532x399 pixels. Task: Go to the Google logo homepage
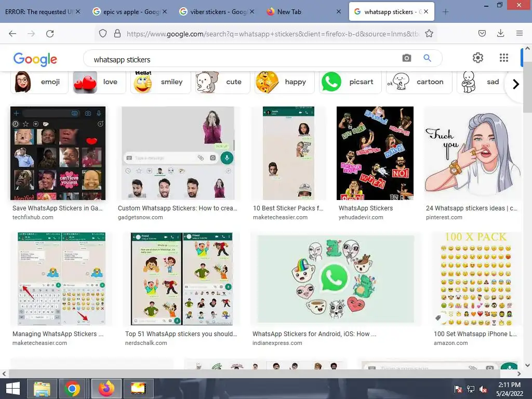pyautogui.click(x=35, y=59)
